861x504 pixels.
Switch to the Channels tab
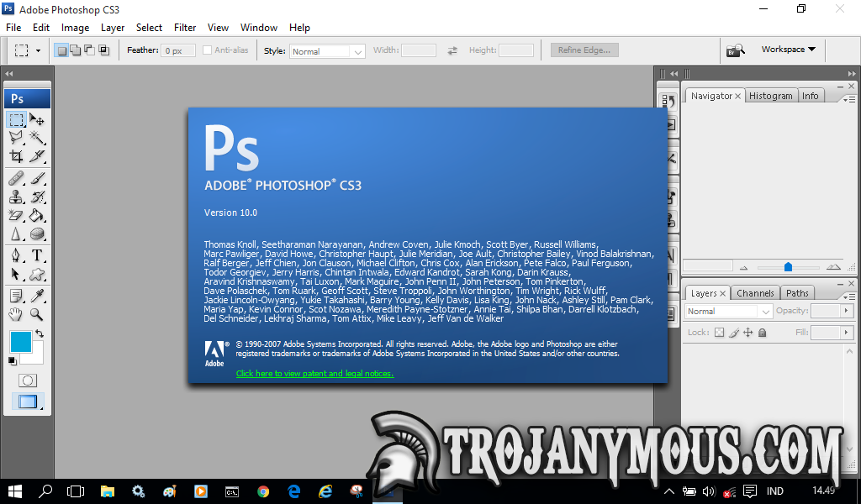pyautogui.click(x=755, y=293)
